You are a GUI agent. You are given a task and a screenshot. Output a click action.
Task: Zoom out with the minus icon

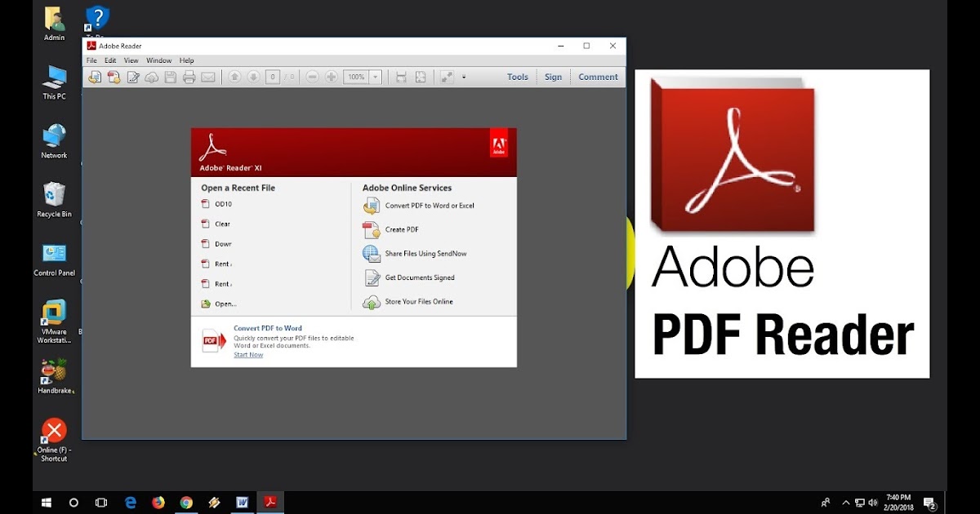(x=312, y=77)
